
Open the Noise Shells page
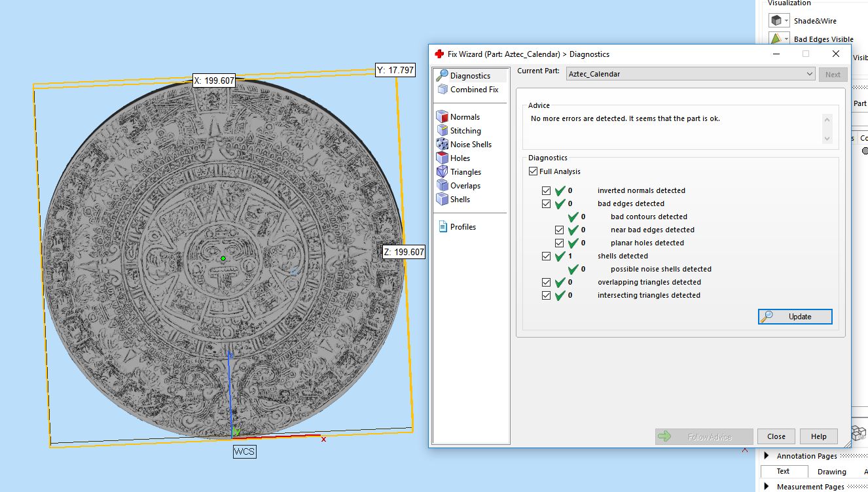470,145
